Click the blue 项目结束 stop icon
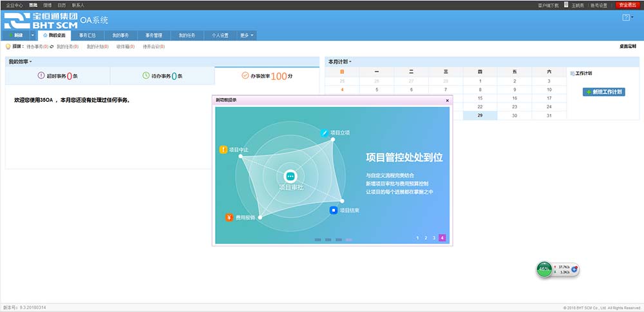 [334, 210]
